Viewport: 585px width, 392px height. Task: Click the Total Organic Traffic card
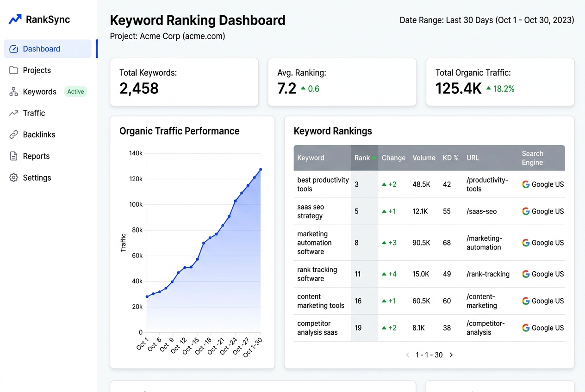[x=500, y=82]
